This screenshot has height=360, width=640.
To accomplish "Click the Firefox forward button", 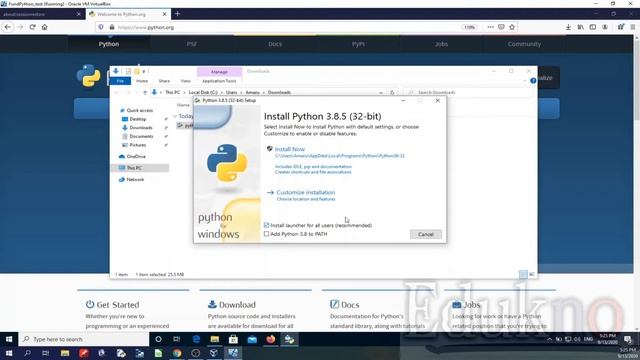I will tap(20, 27).
